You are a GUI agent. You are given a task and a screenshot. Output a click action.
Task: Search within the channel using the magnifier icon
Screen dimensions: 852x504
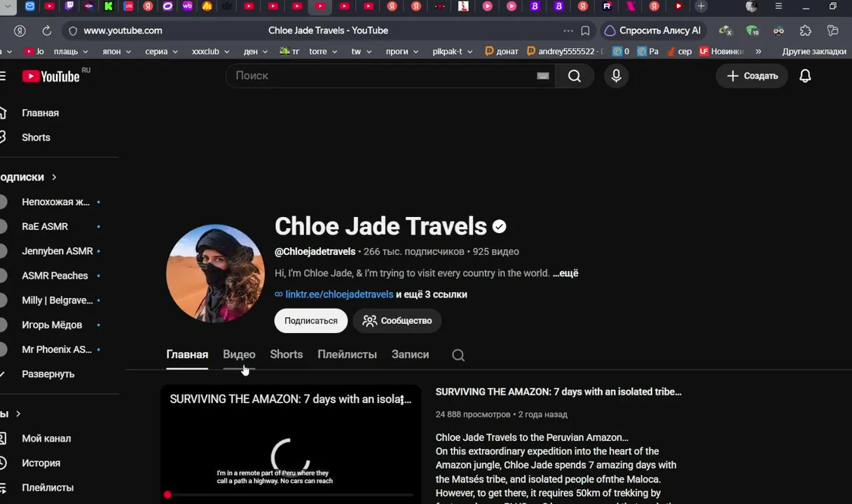click(x=458, y=355)
